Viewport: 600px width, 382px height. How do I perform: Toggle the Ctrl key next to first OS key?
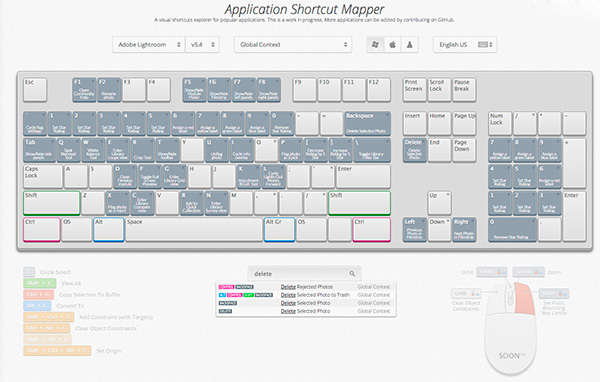pos(42,230)
